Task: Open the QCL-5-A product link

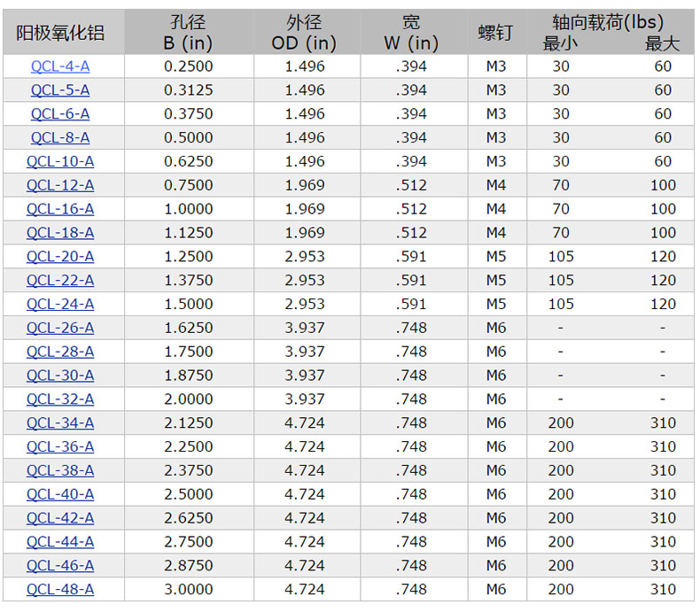Action: 60,90
